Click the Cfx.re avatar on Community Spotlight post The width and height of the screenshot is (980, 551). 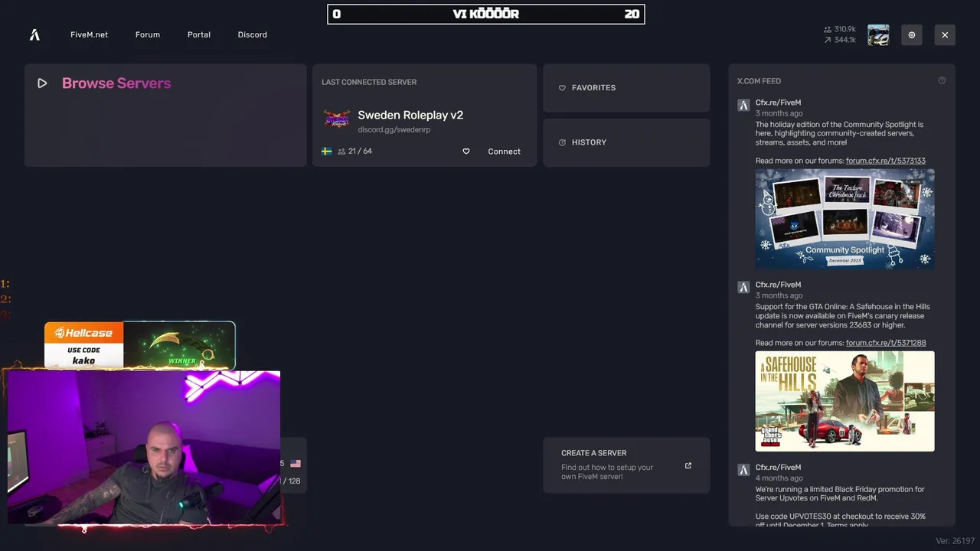(743, 106)
